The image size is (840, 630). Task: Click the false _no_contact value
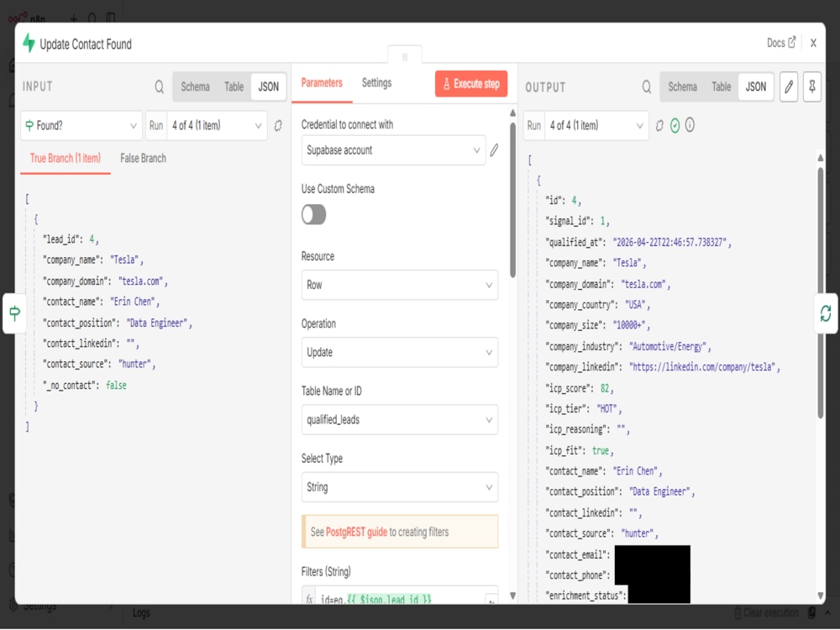(116, 386)
